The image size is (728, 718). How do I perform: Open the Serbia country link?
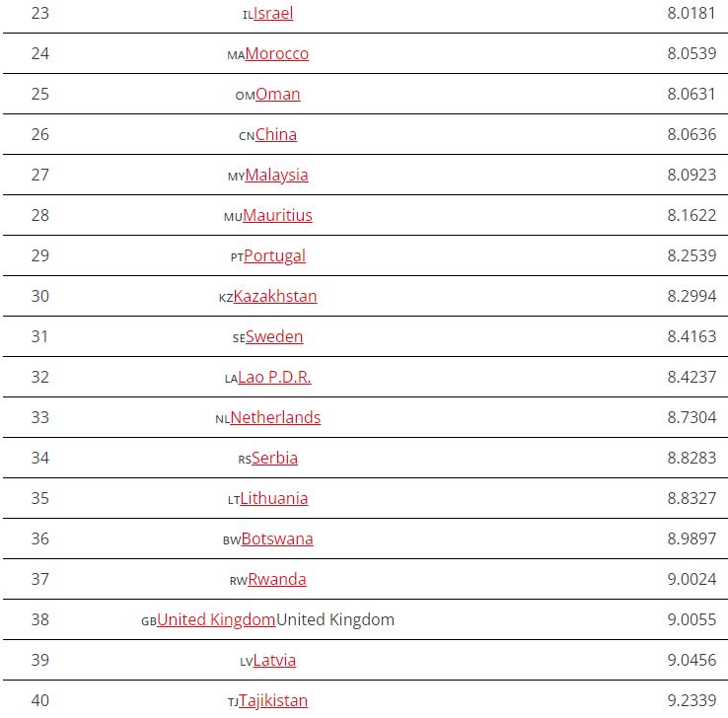click(274, 458)
